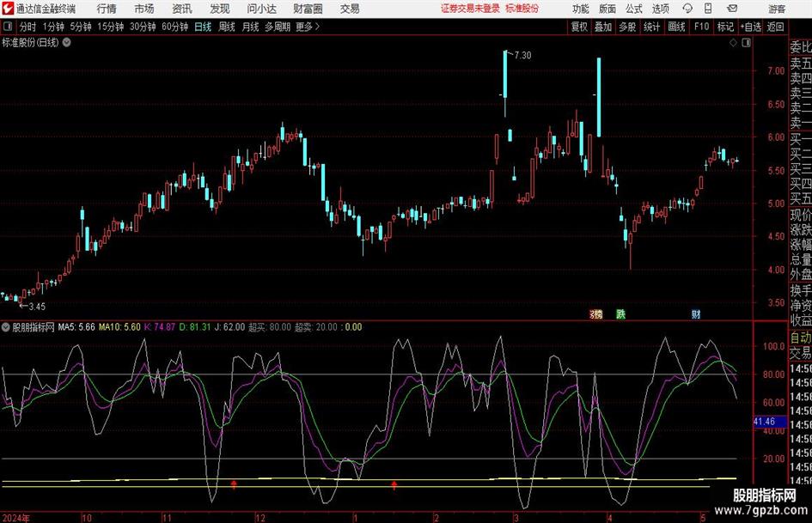Click the 证券交易未登录 login link
Image resolution: width=812 pixels, height=523 pixels.
pyautogui.click(x=470, y=9)
